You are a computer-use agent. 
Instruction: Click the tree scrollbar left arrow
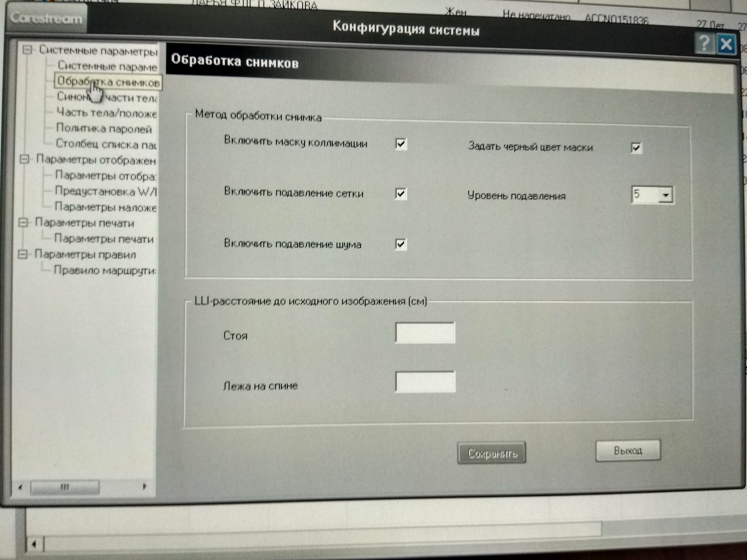[20, 487]
